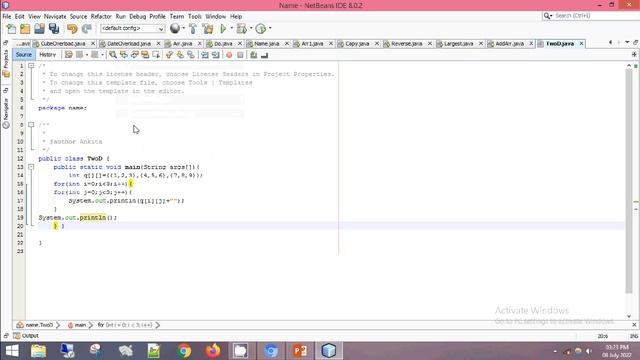Click the Previous Bookmark icon
Screen dimensions: 640x360
click(169, 55)
